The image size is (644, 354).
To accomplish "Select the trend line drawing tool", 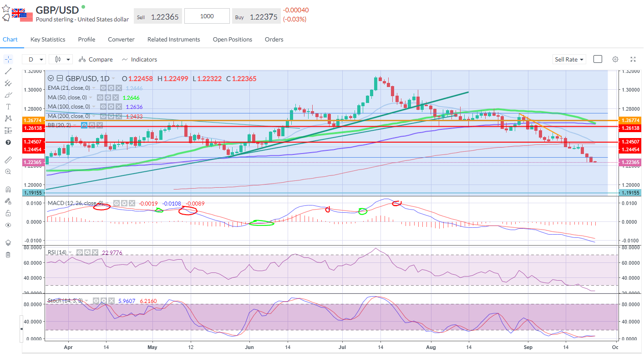I will pyautogui.click(x=8, y=72).
